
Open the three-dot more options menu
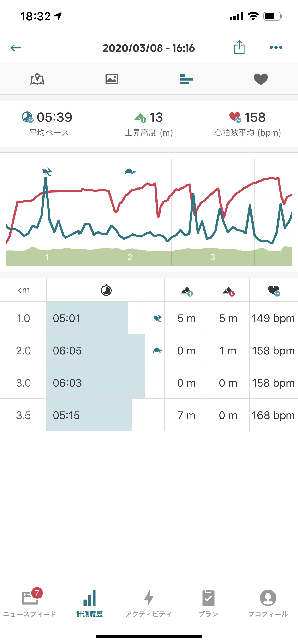(276, 47)
